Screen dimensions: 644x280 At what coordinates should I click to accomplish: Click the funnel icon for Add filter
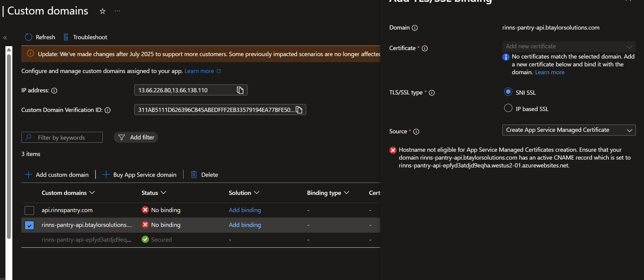121,138
